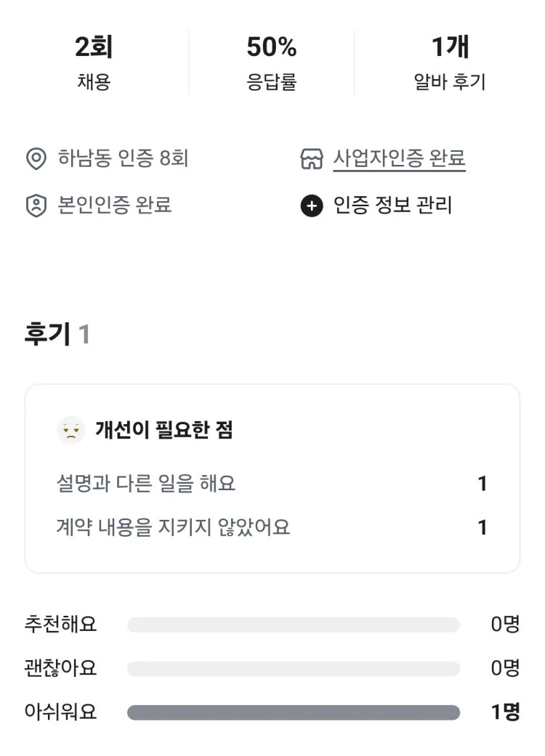Screen dimensions: 545x756
Task: Open 인증 정보 관리
Action: click(x=392, y=206)
